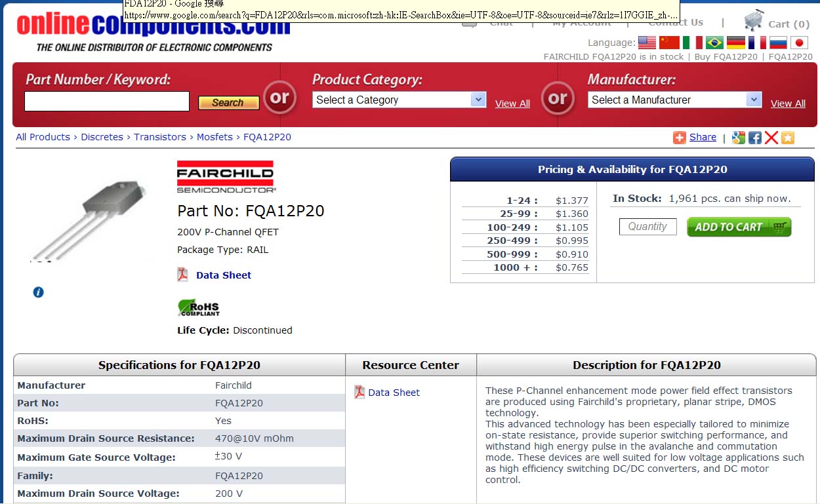
Task: Click the '1,961 pcs. can ship now' text
Action: (729, 199)
